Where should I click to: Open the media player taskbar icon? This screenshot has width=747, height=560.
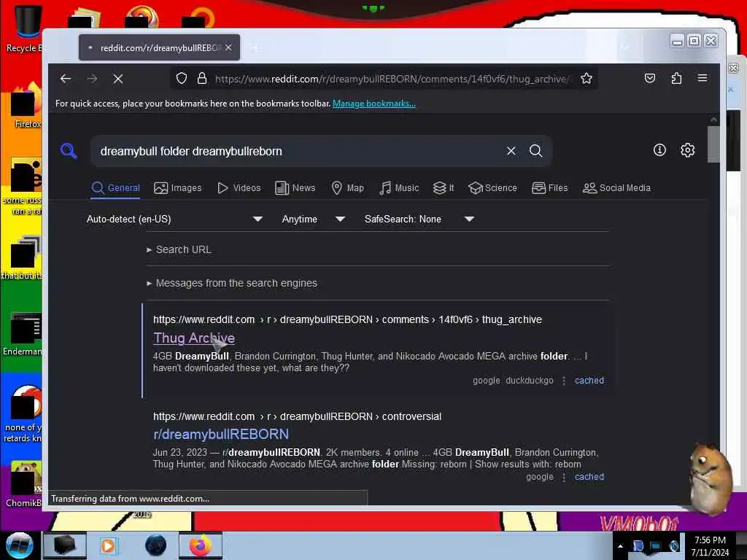coord(109,545)
